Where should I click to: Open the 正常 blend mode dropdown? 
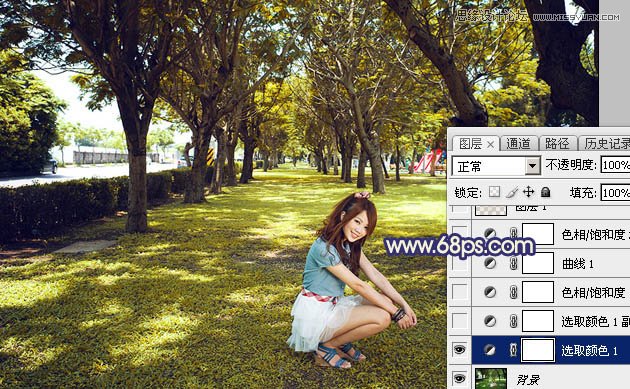click(496, 166)
